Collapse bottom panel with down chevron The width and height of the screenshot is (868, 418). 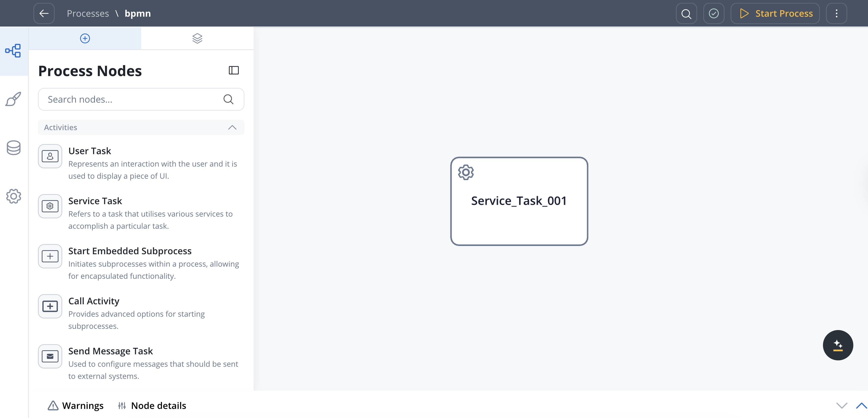click(841, 406)
